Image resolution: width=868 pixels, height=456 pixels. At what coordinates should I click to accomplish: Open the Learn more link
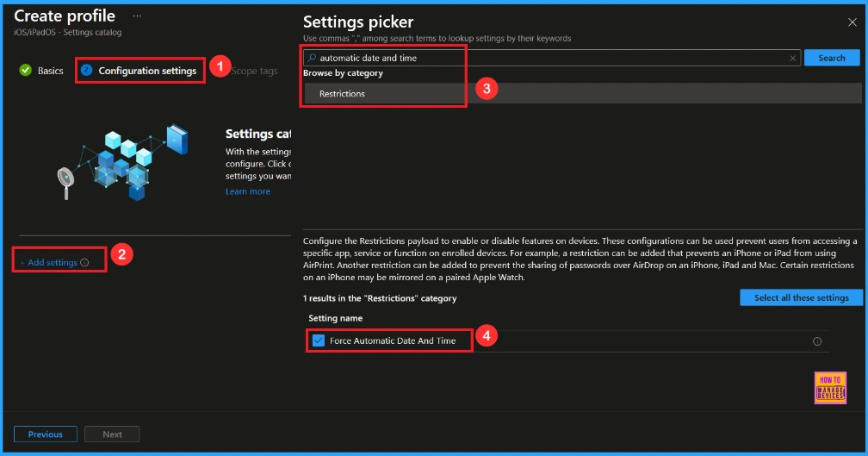click(x=247, y=191)
